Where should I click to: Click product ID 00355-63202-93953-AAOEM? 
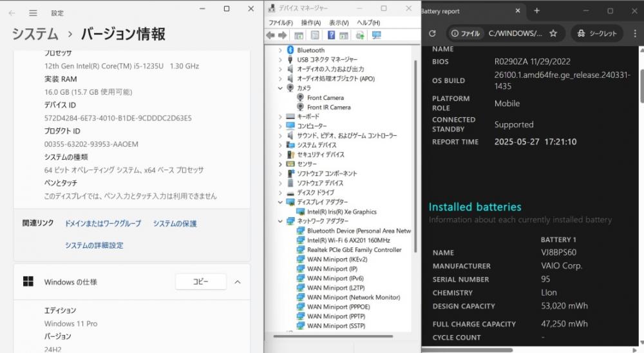(x=91, y=144)
